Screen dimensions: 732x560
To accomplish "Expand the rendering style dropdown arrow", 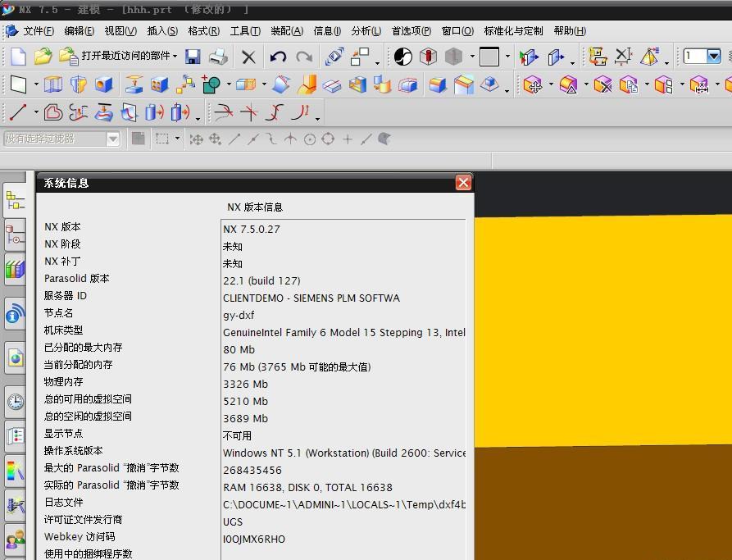I will [472, 57].
